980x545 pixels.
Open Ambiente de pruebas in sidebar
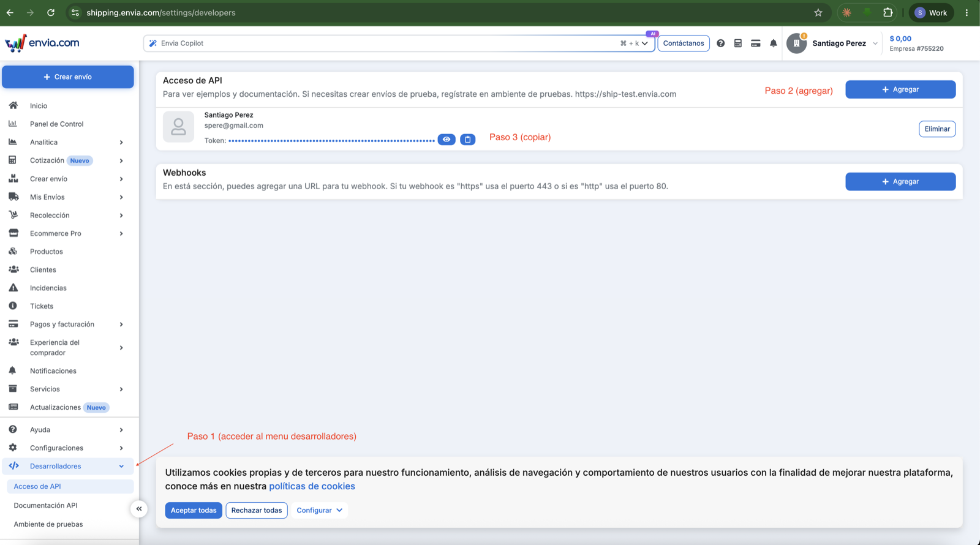coord(48,524)
